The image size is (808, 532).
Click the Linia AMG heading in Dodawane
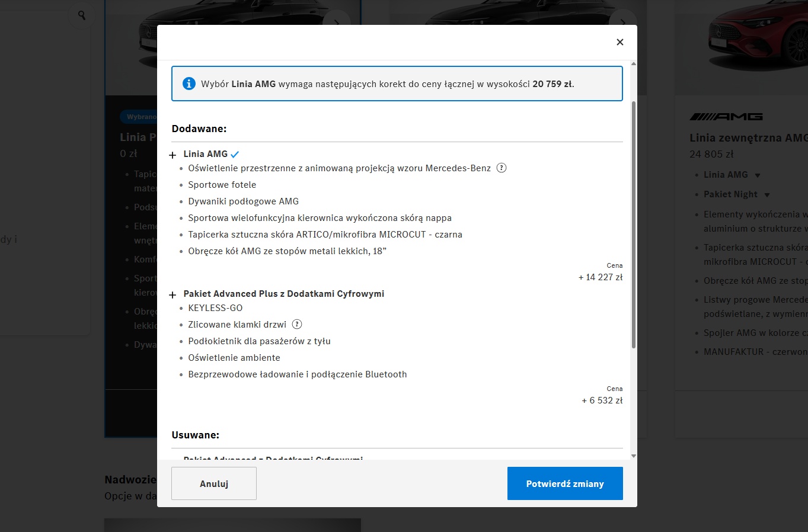[206, 154]
